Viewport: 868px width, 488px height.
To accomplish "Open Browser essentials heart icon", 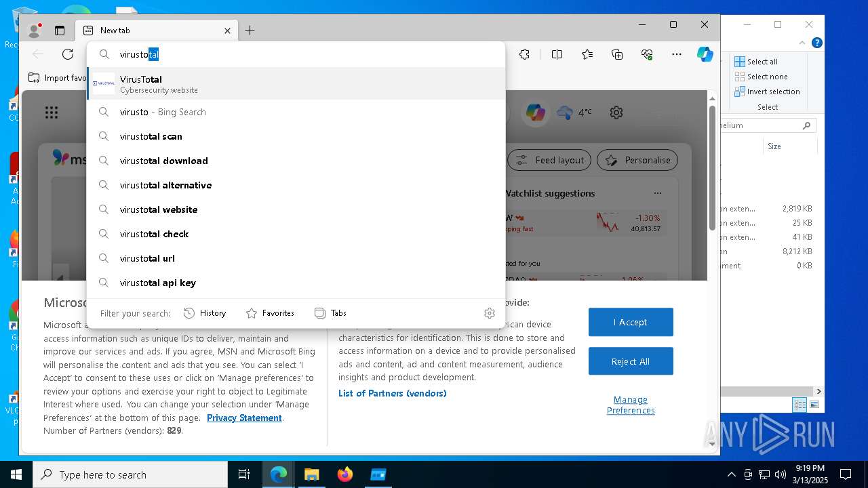I will tap(647, 54).
